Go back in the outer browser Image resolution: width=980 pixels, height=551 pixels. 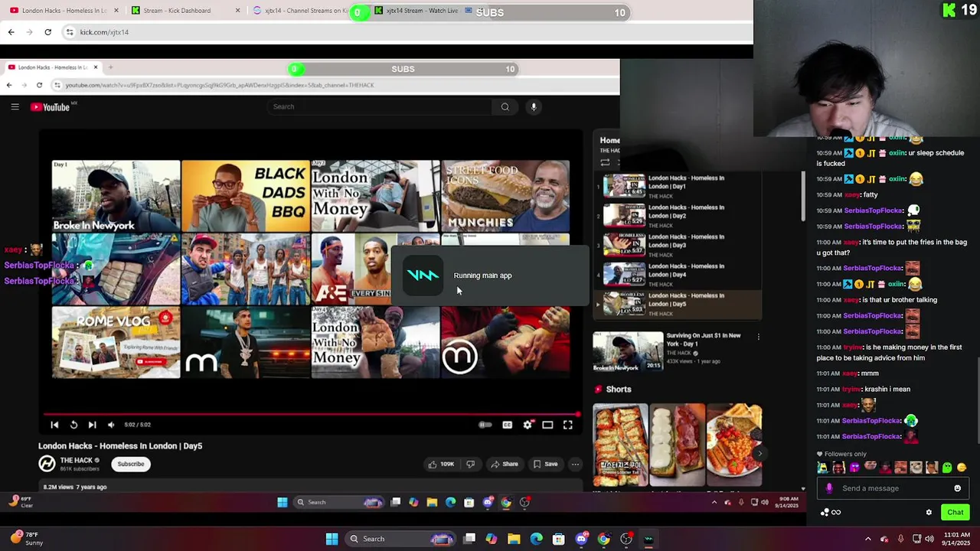(11, 32)
